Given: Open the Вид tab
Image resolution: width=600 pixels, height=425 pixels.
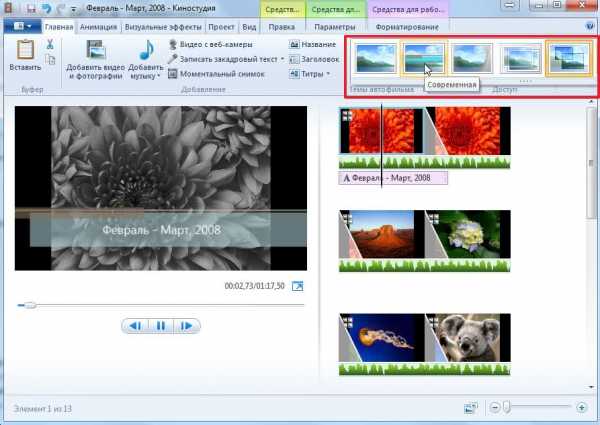Looking at the screenshot, I should (249, 27).
